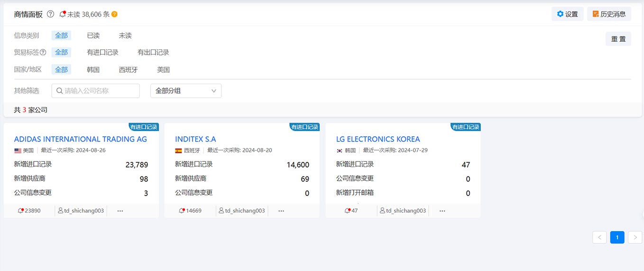The height and width of the screenshot is (271, 644).
Task: Filter by 有出口记录 trade tag
Action: coord(153,52)
